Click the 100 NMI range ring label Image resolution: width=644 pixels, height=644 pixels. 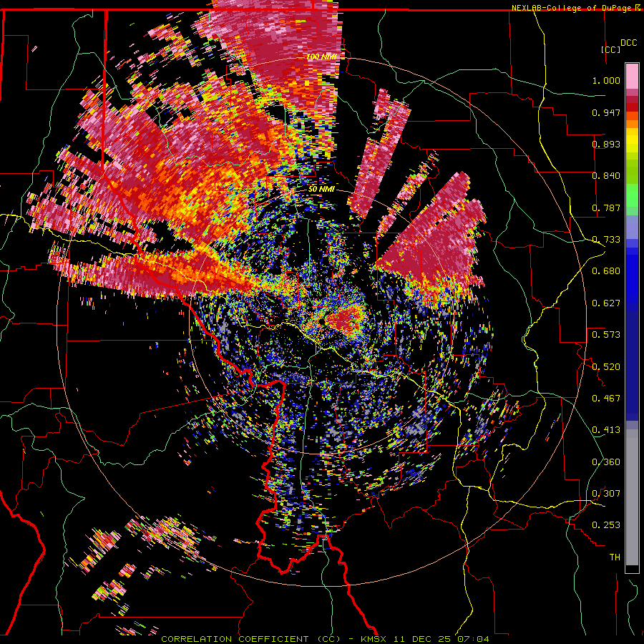click(x=321, y=57)
